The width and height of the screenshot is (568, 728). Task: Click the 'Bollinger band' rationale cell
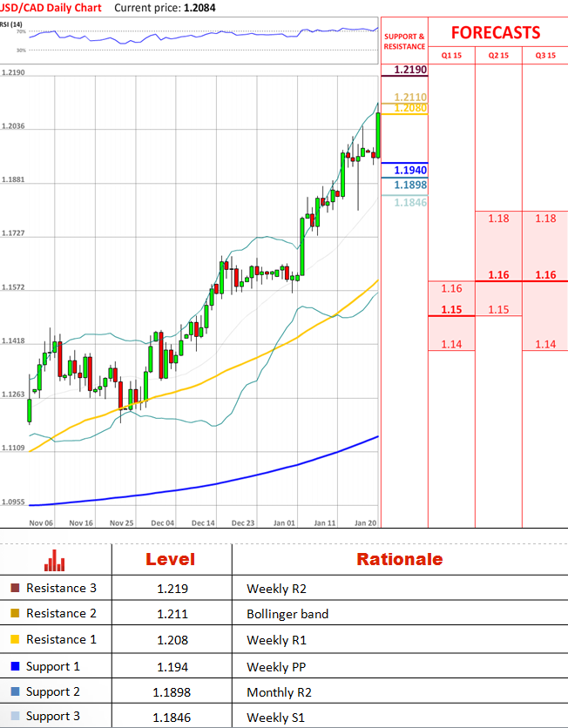pyautogui.click(x=287, y=614)
